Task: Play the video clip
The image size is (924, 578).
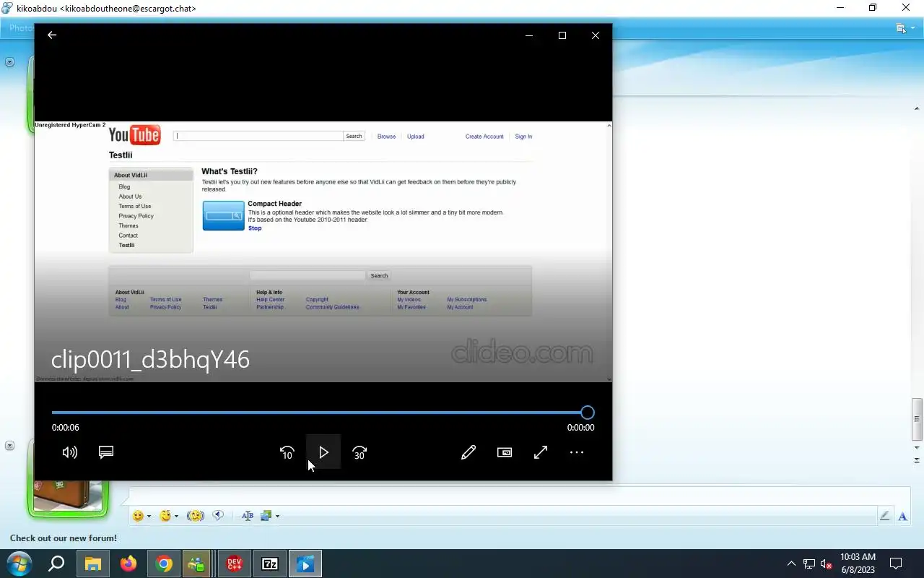Action: [x=323, y=452]
